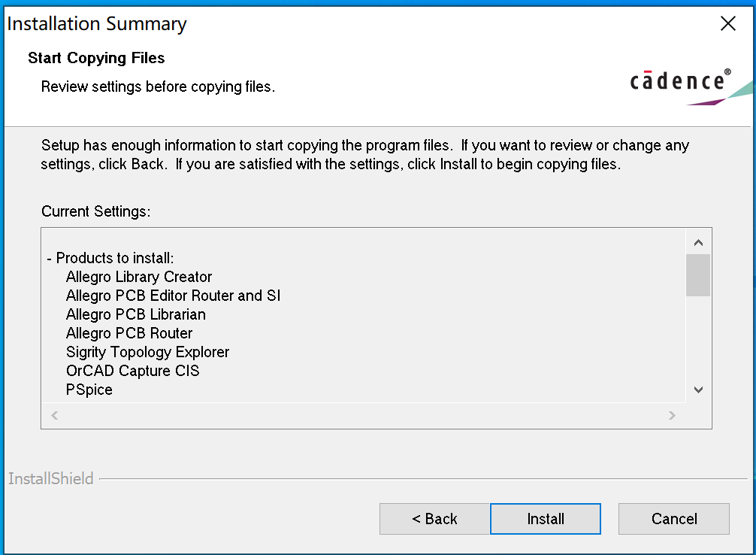Viewport: 756px width, 555px height.
Task: Select the Allegro Library Creator line
Action: [139, 277]
